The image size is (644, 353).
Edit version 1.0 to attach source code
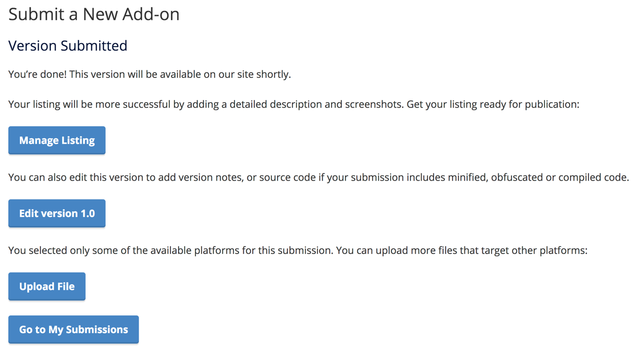56,213
